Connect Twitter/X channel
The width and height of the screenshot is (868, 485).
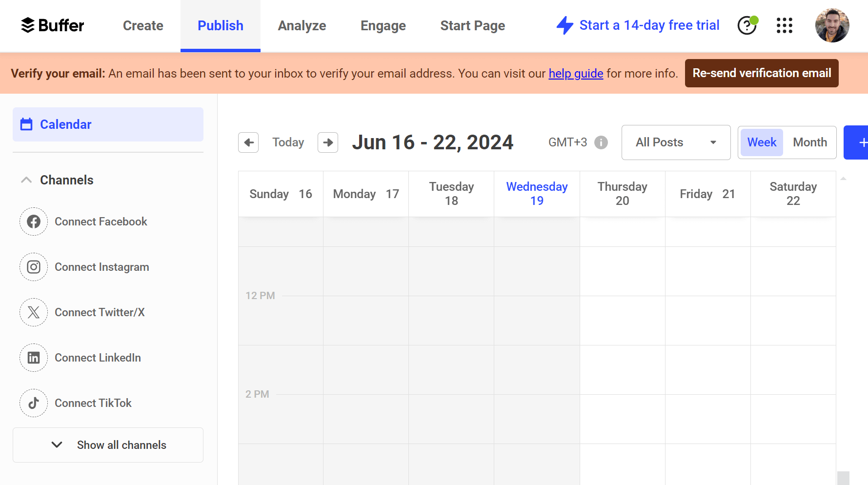pos(100,312)
